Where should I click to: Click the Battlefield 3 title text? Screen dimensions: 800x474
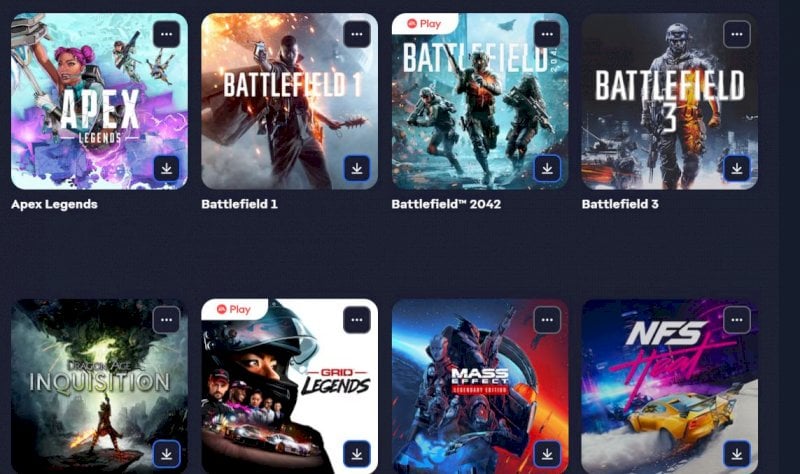tap(620, 204)
